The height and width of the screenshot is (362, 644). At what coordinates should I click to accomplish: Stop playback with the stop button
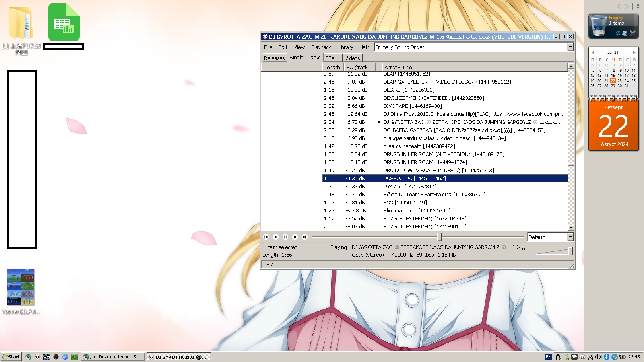295,237
